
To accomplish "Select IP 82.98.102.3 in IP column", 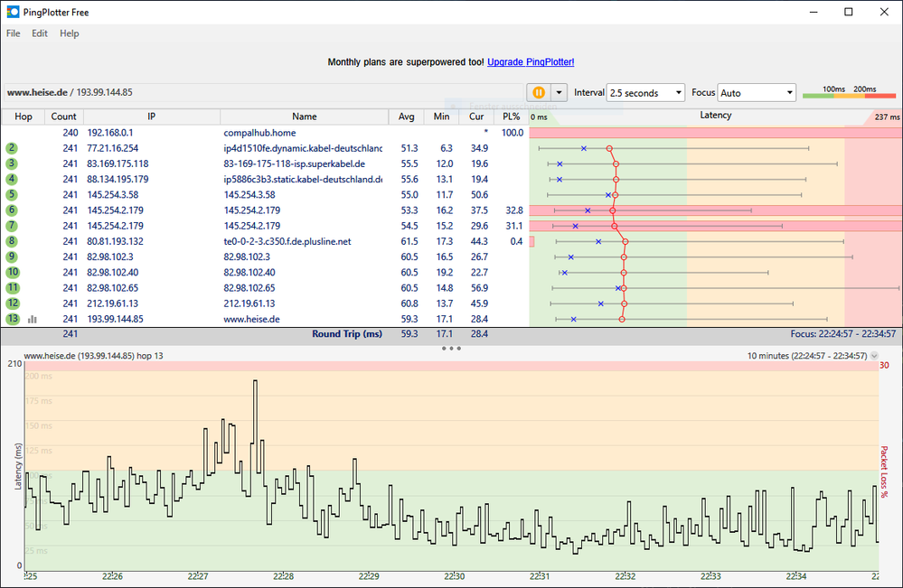I will pos(110,257).
